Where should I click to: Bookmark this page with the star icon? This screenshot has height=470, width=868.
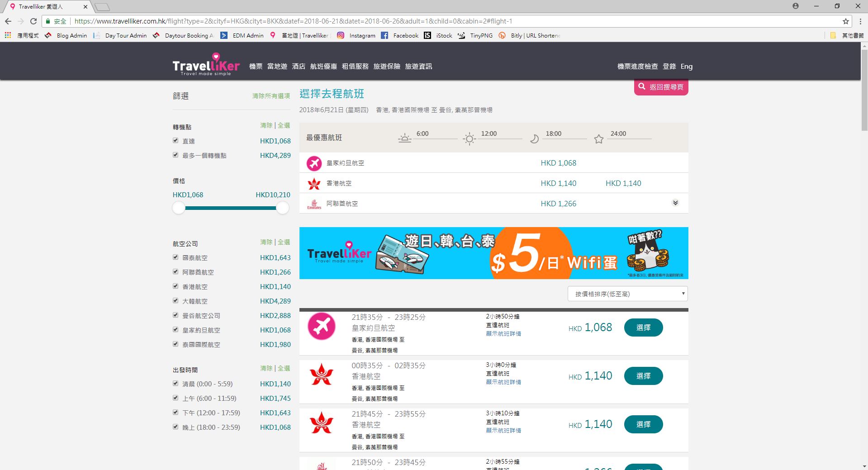click(845, 21)
